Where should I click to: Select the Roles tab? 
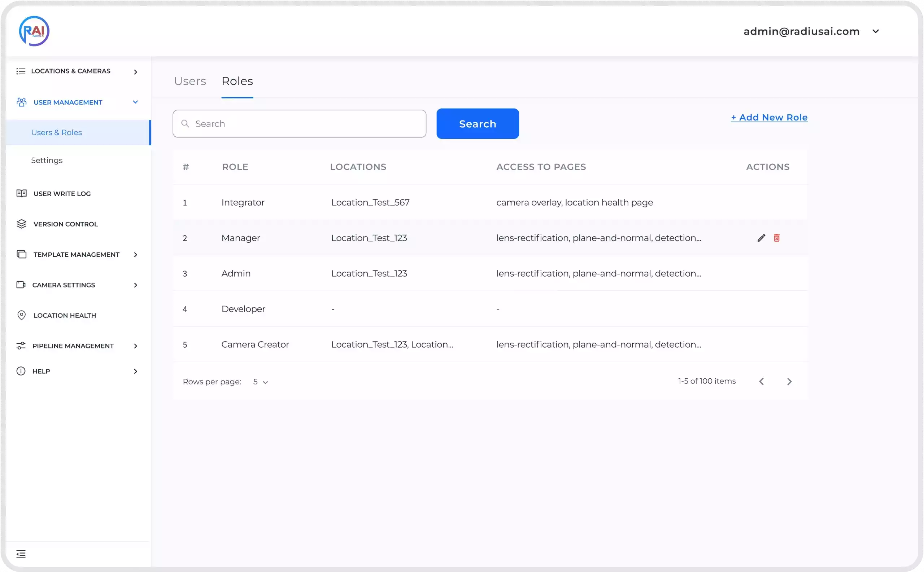tap(237, 81)
